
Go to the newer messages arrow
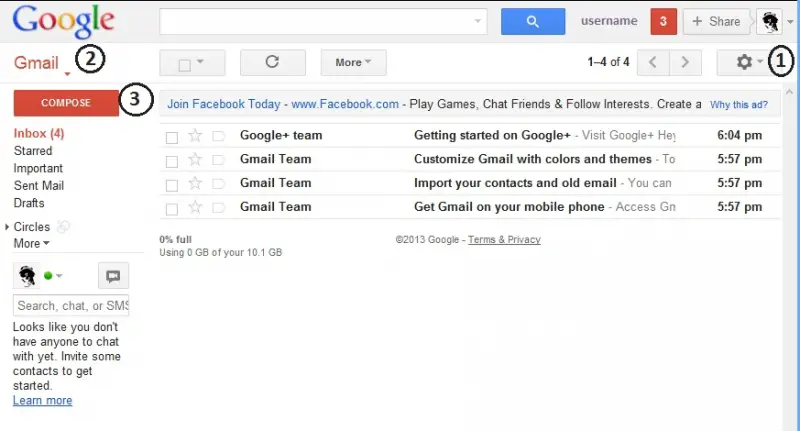[x=653, y=62]
